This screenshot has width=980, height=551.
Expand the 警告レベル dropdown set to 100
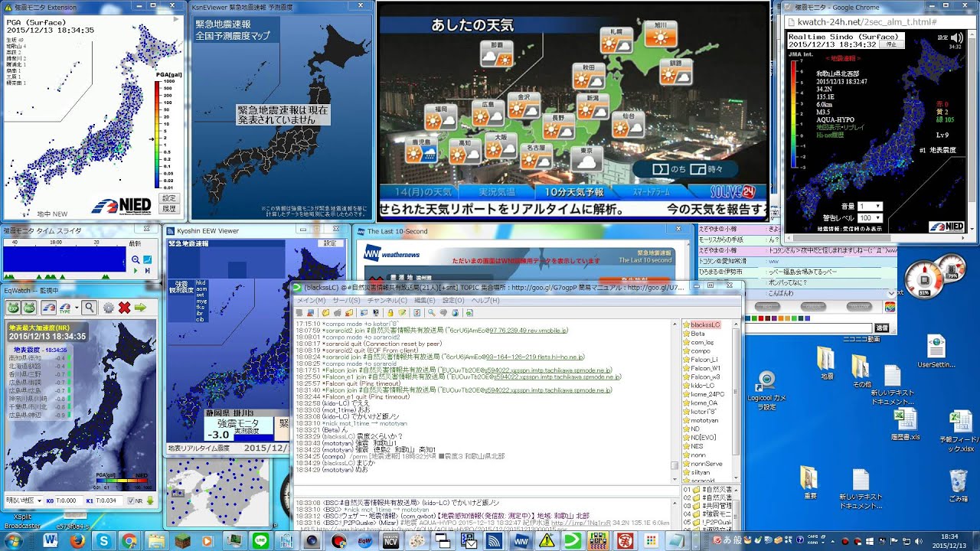tap(870, 218)
